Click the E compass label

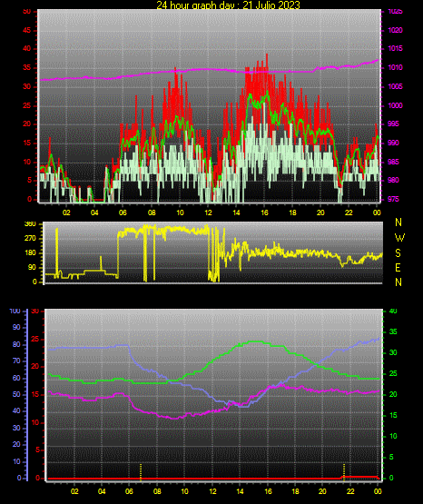pyautogui.click(x=398, y=267)
